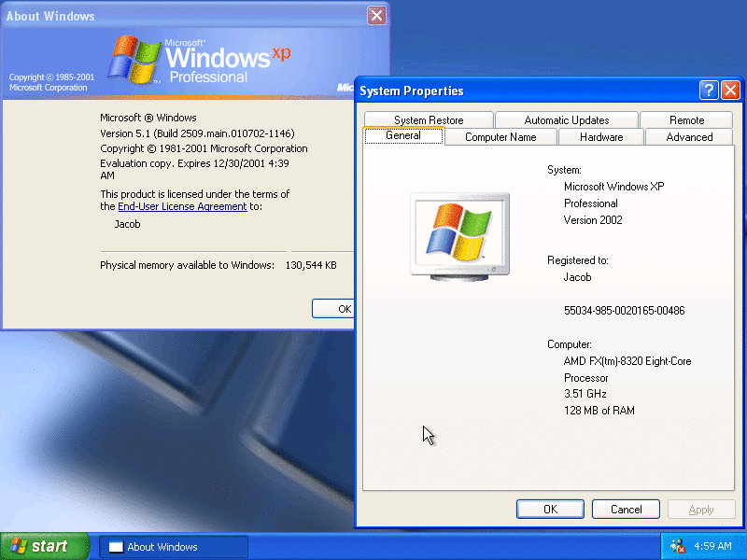Click 'AMD FX(tm)-8320 Eight-Core' text

627,361
